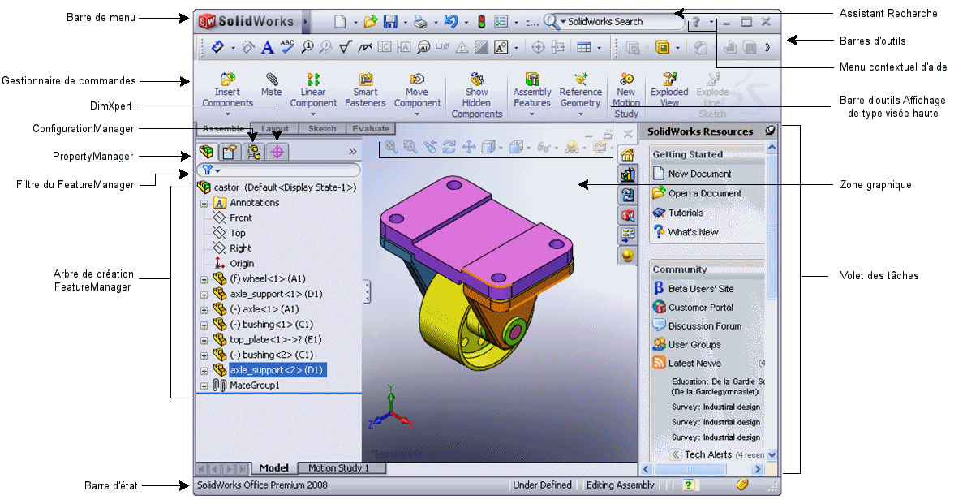Click the Save floppy disk icon
Viewport: 980px width, 504px height.
(x=390, y=22)
